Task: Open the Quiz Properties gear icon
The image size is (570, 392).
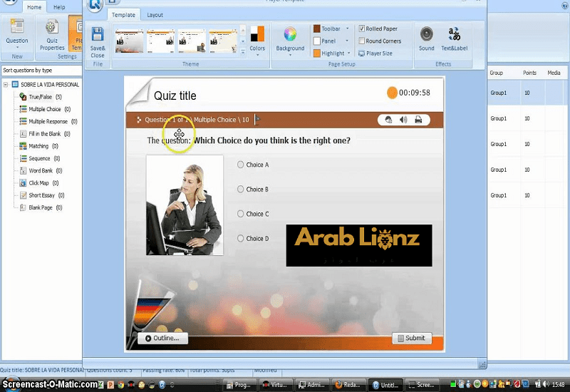Action: click(x=51, y=27)
